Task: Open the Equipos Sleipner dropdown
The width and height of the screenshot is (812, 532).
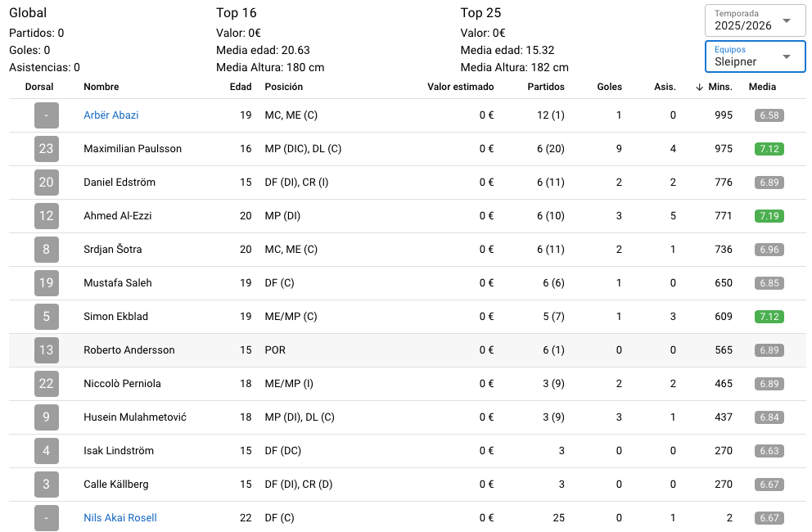Action: click(755, 56)
